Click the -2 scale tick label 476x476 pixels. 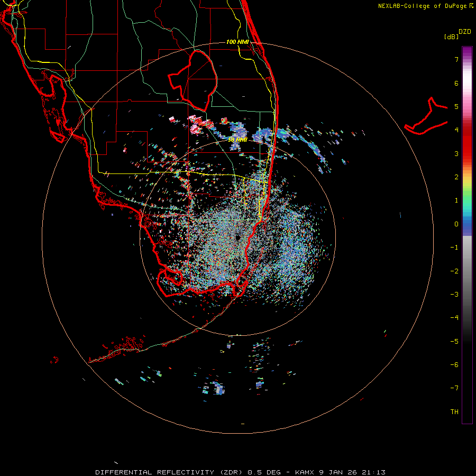click(454, 271)
